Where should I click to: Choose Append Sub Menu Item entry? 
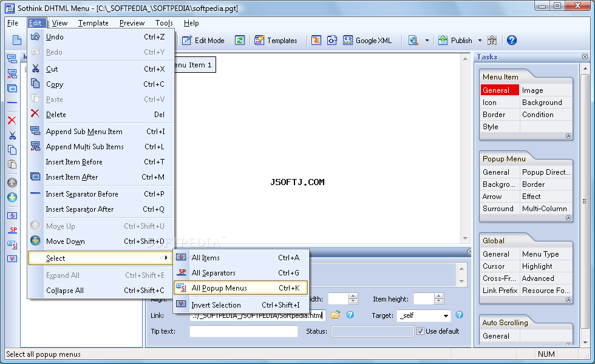click(101, 132)
